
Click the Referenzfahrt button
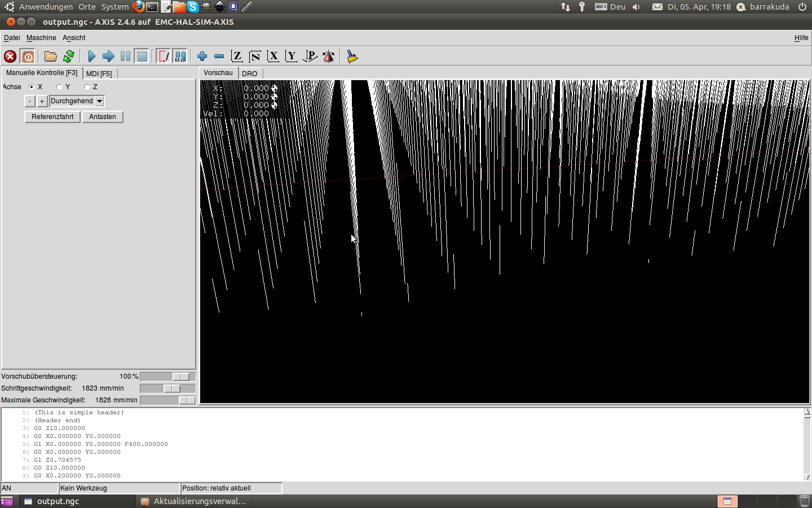click(52, 117)
